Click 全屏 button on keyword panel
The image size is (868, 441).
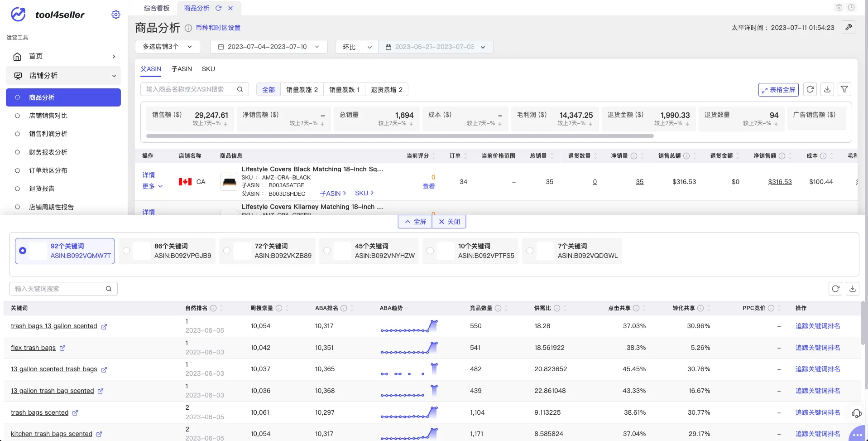(x=415, y=222)
